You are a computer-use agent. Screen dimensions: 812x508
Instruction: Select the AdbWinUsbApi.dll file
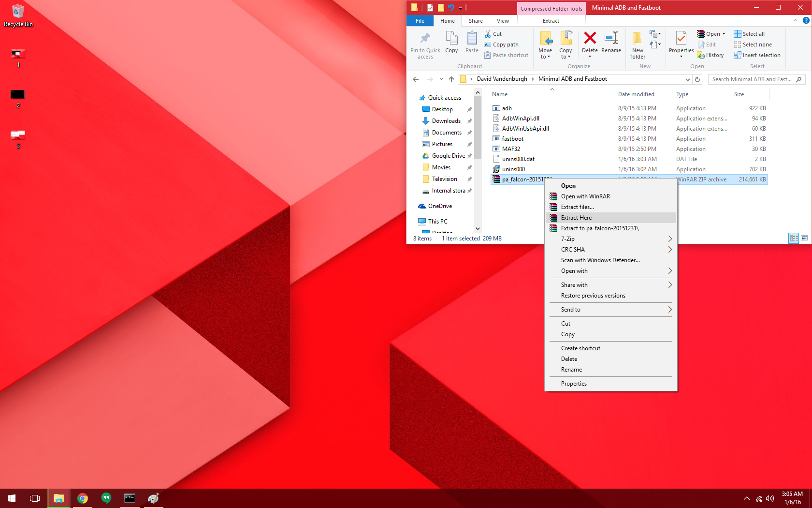pyautogui.click(x=525, y=129)
